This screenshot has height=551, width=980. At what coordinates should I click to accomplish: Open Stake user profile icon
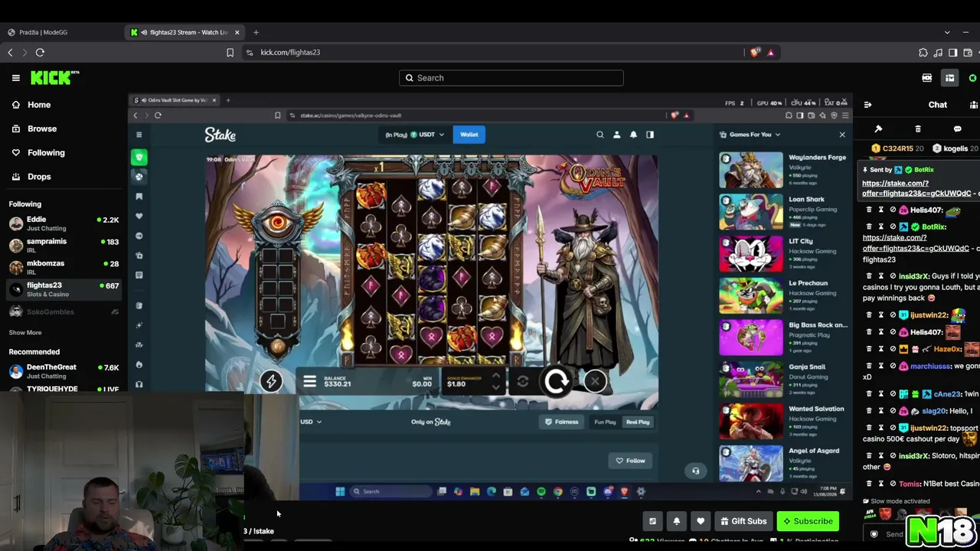pyautogui.click(x=616, y=135)
